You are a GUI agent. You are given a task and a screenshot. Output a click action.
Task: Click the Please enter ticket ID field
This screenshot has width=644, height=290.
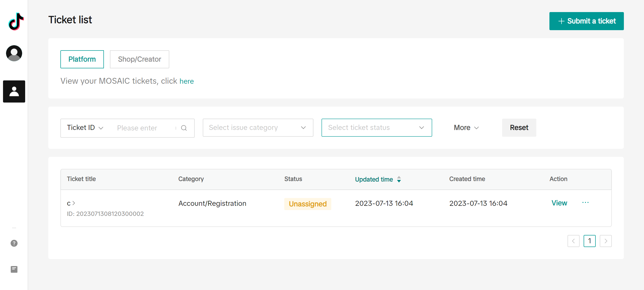[x=145, y=128]
